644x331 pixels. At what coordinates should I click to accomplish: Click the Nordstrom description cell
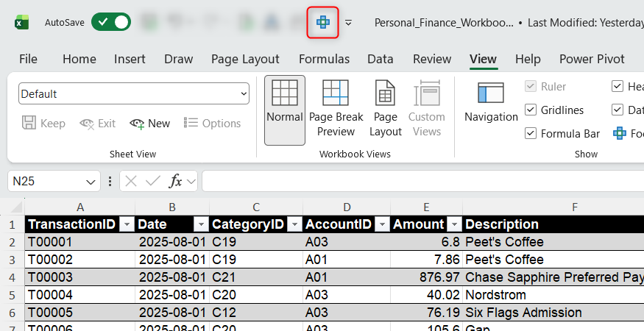click(x=553, y=295)
